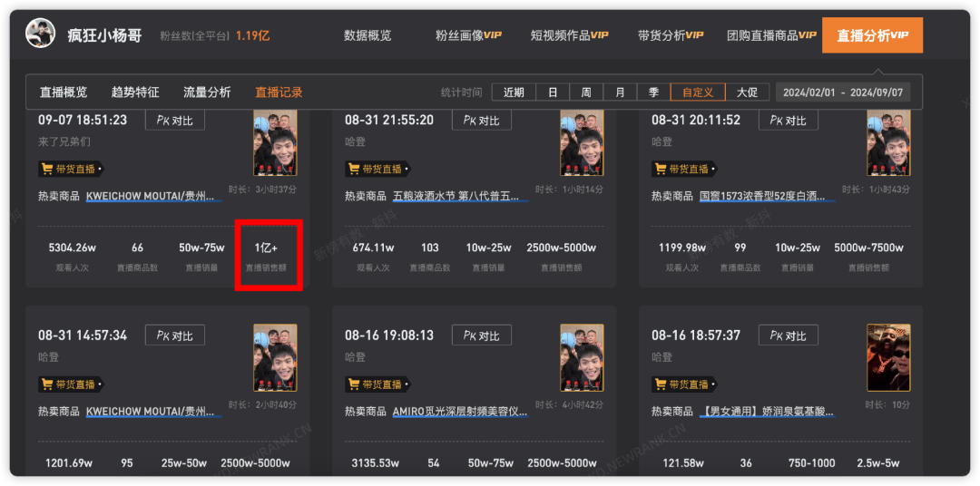Click PK 对比 for 09-07 18:51:23 stream
The width and height of the screenshot is (980, 486).
click(175, 120)
